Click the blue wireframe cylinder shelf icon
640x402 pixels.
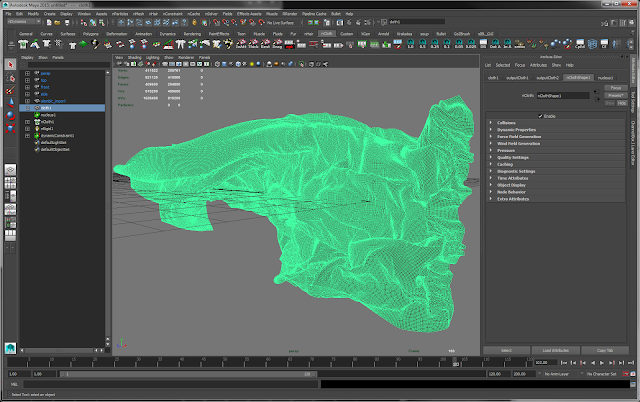[592, 44]
